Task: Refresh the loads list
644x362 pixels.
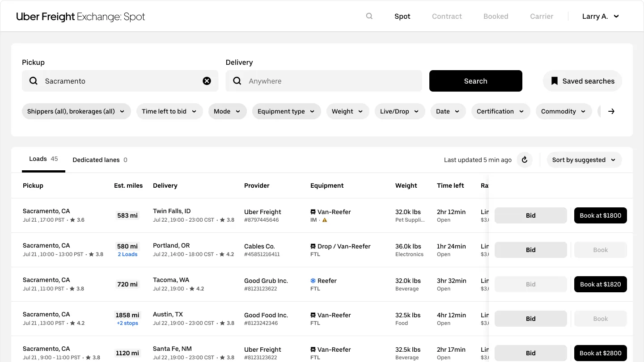Action: click(x=525, y=160)
